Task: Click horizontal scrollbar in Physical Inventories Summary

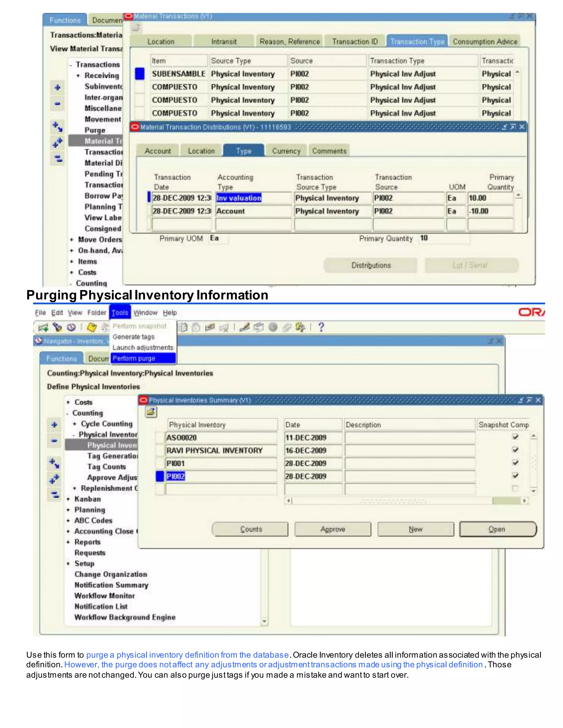Action: (x=407, y=501)
